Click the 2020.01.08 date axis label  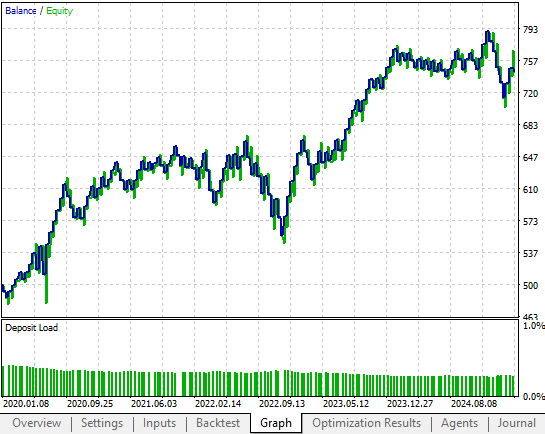pos(26,404)
